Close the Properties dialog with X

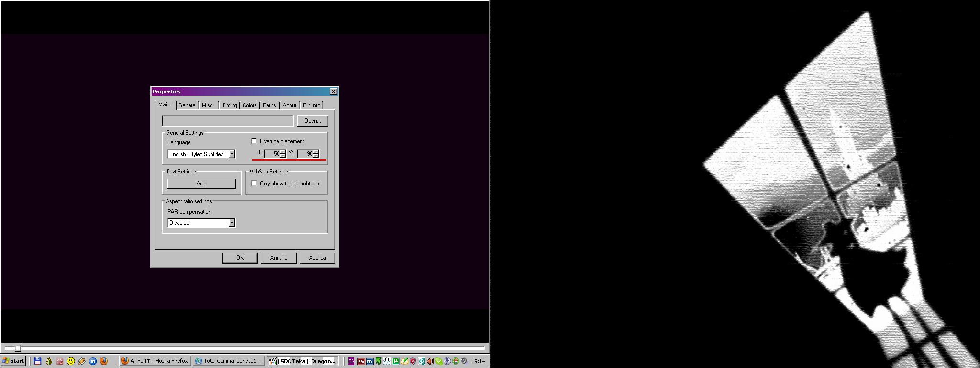click(x=334, y=92)
